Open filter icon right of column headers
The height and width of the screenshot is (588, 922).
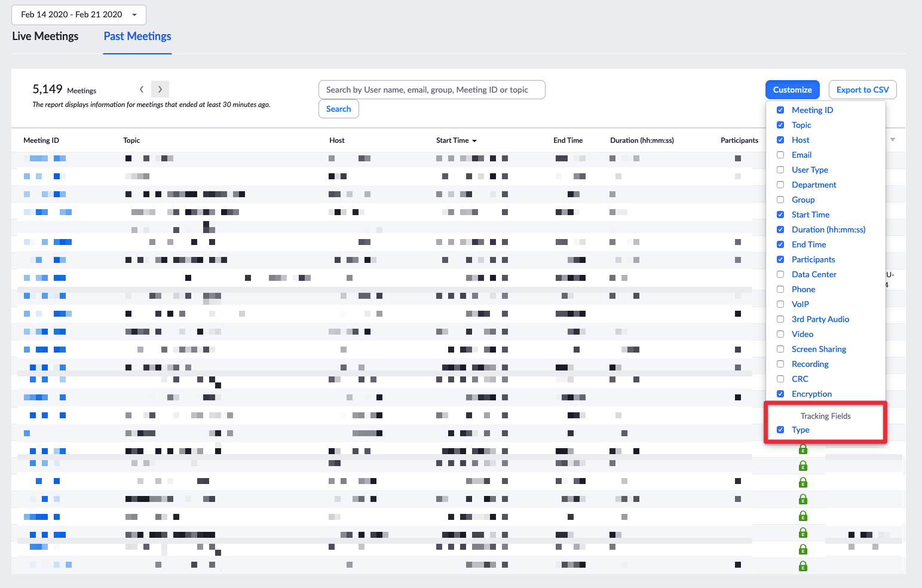893,140
